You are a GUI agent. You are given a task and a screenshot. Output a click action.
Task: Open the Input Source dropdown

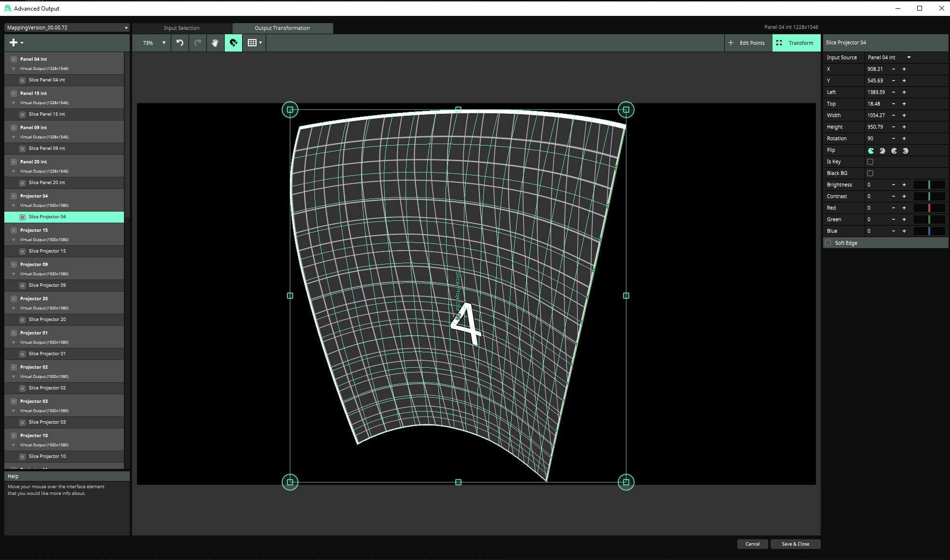point(889,57)
